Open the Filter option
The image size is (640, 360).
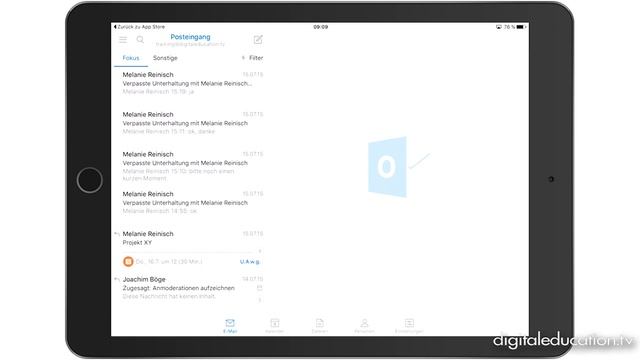coord(253,58)
